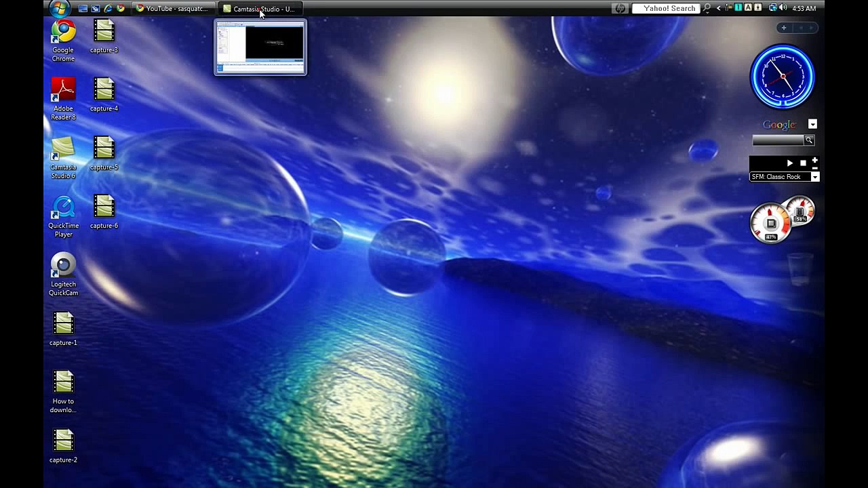Select the capture-1 file icon

point(63,329)
